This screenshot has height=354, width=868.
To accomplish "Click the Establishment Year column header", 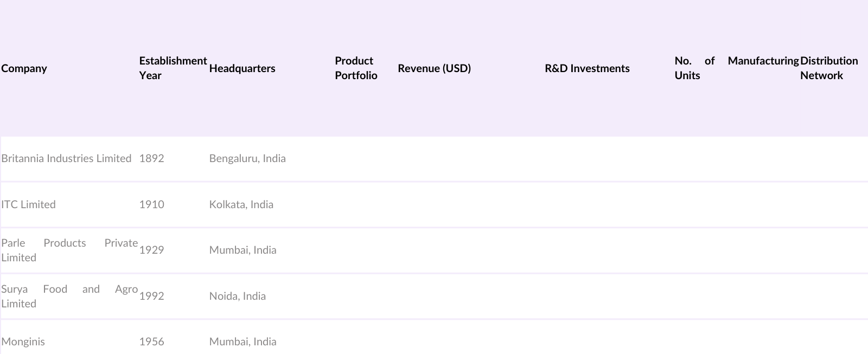I will (x=173, y=68).
